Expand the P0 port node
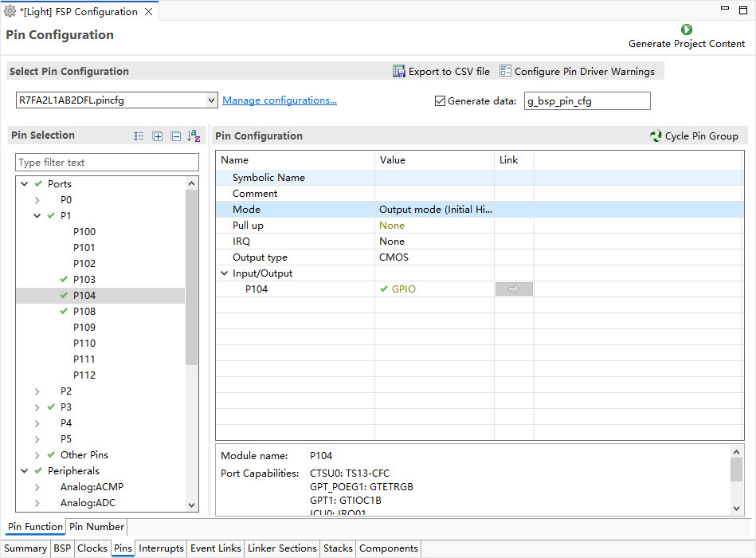The height and width of the screenshot is (558, 756). (37, 199)
